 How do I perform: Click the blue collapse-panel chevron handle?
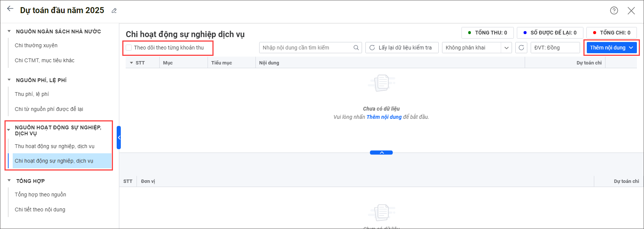(x=381, y=153)
